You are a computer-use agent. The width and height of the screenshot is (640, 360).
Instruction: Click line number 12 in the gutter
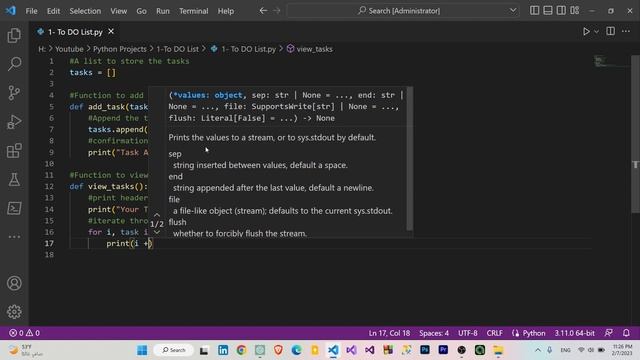coord(49,187)
